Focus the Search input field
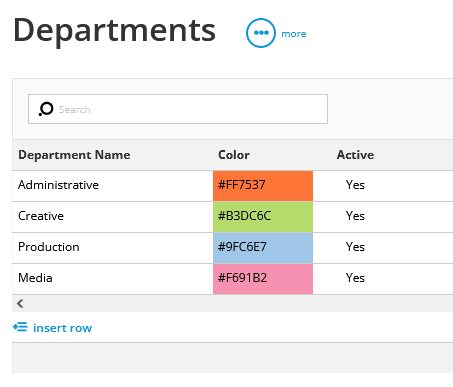Screen dimensions: 453x387 (178, 109)
